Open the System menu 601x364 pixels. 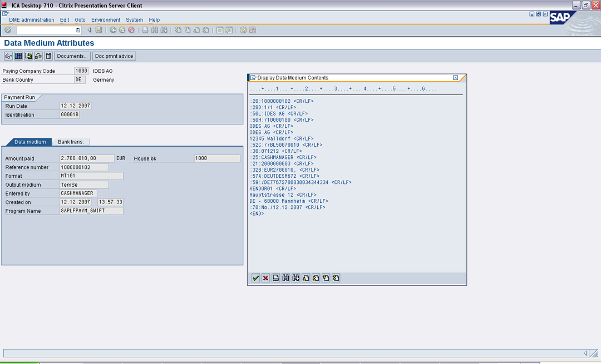(x=135, y=20)
